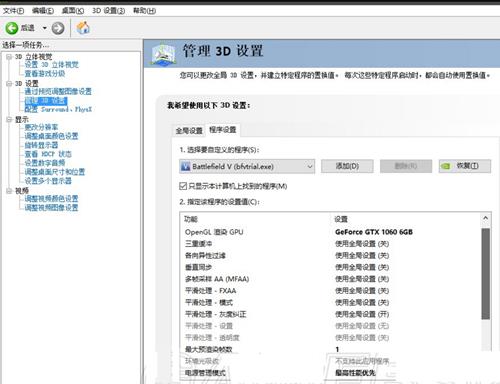Open the Home icon in the toolbar
The width and height of the screenshot is (500, 384).
point(83,28)
